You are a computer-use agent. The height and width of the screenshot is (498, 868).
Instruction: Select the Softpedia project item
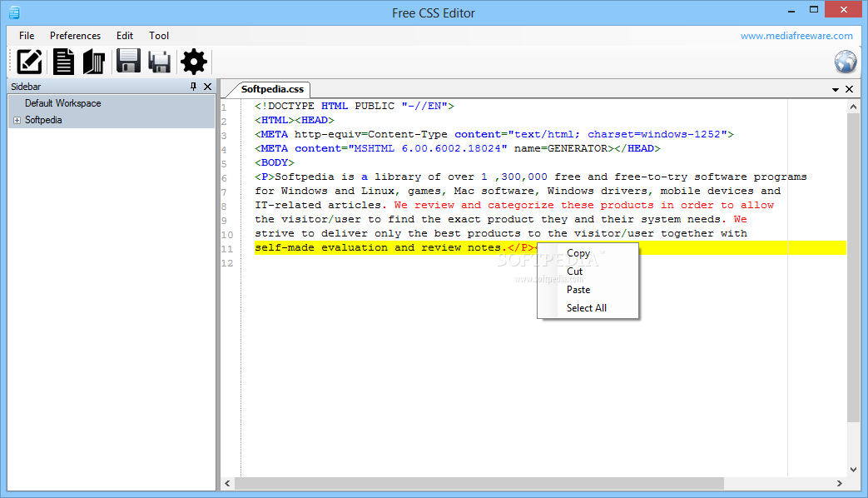[43, 120]
